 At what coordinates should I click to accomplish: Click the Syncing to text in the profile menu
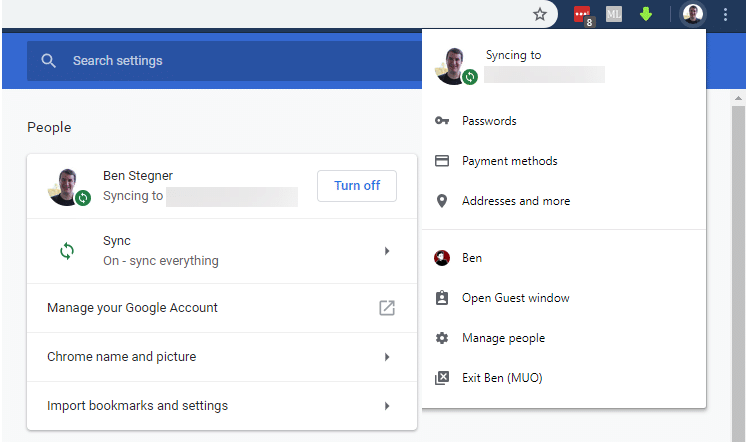513,55
